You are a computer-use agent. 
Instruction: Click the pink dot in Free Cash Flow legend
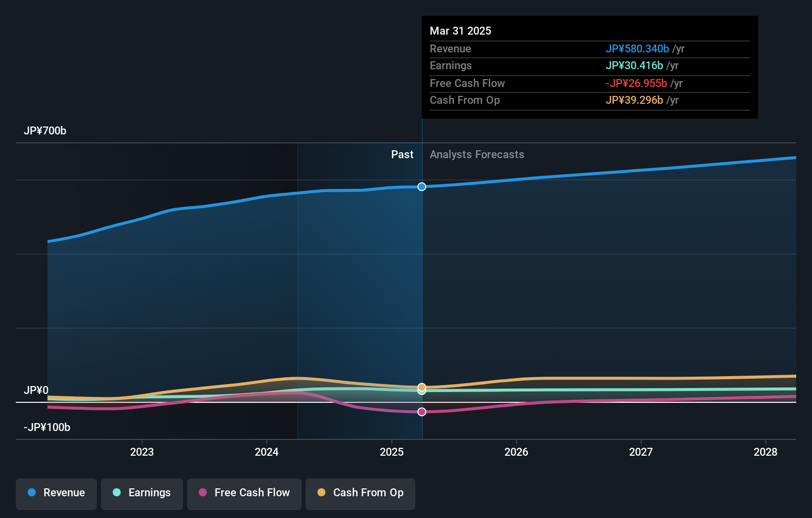203,492
